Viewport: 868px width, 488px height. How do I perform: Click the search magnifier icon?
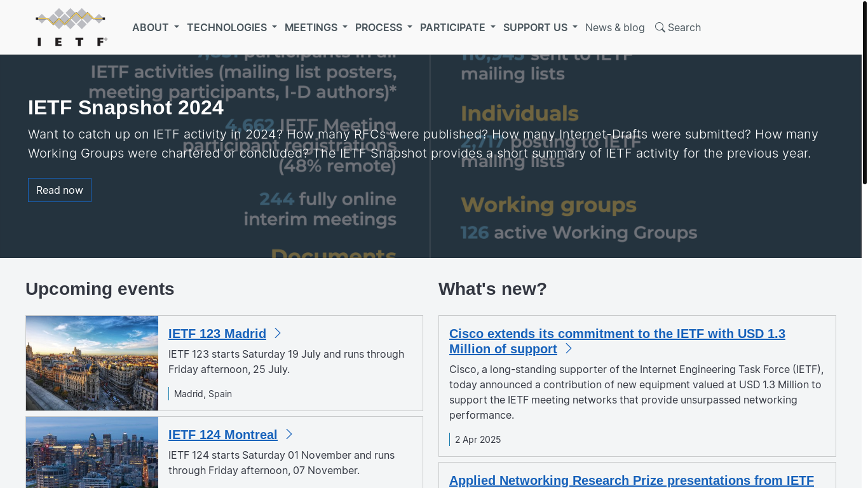[x=660, y=27]
